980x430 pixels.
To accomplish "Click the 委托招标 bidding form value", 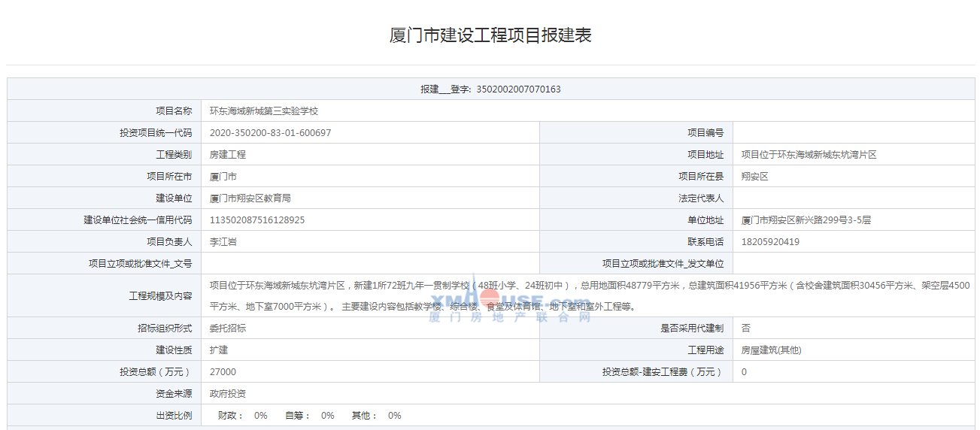I will click(x=227, y=329).
